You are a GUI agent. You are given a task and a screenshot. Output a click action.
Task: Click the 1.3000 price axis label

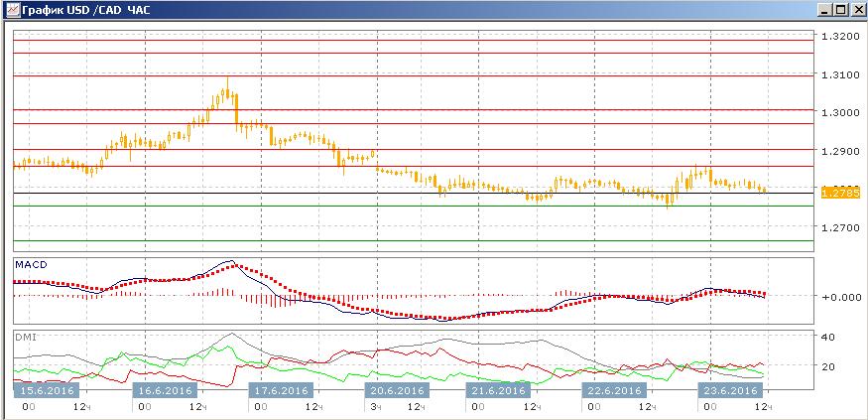click(x=840, y=112)
